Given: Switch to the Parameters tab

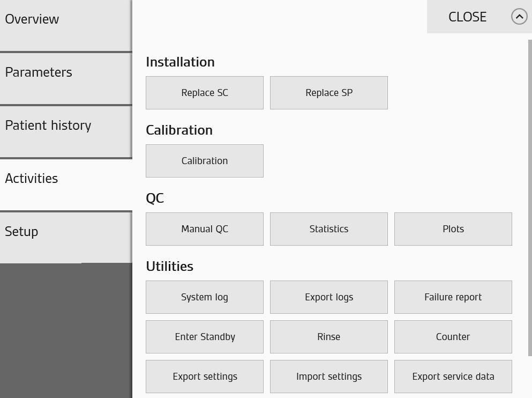Looking at the screenshot, I should 66,79.
